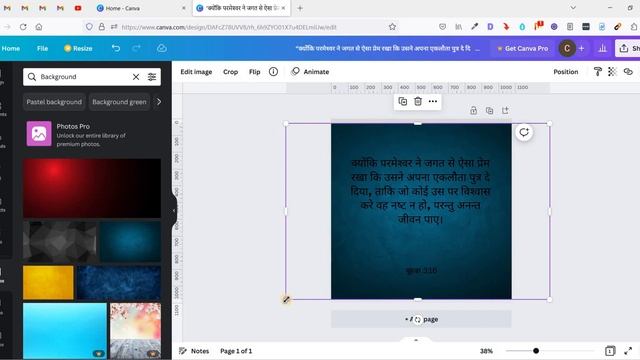Click the comment bubble icon beside canvas
This screenshot has height=360, width=640.
tap(524, 132)
